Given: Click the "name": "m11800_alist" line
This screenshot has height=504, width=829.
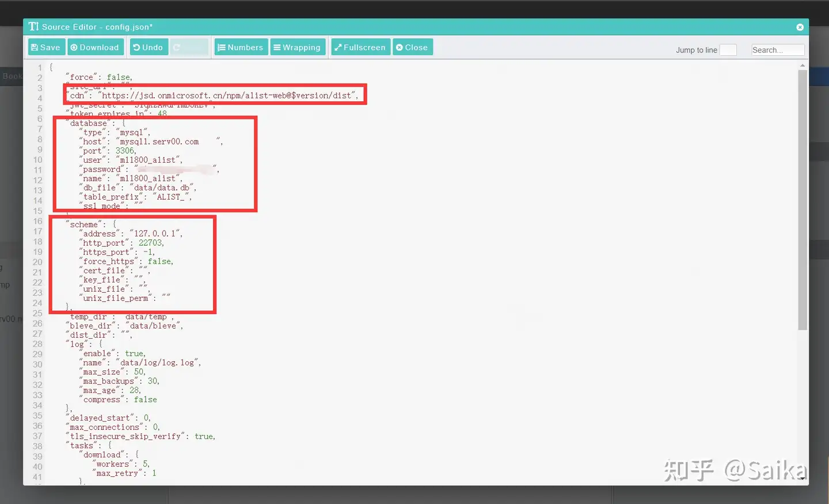Looking at the screenshot, I should 131,178.
